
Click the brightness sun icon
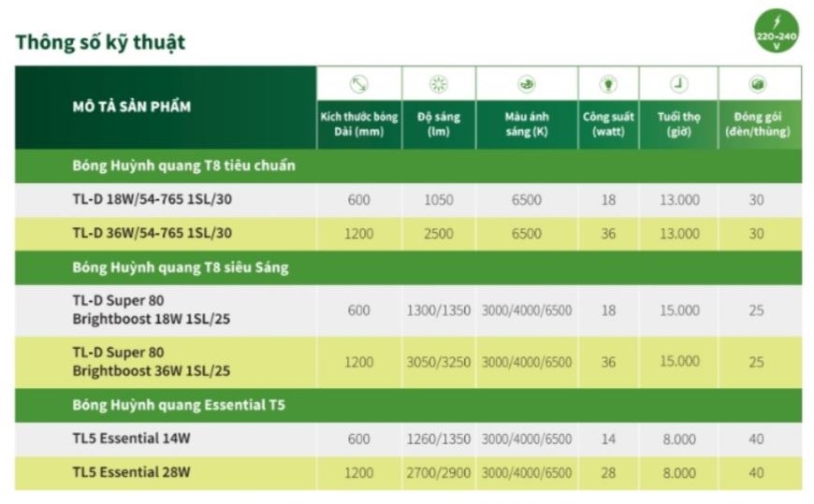pos(438,84)
